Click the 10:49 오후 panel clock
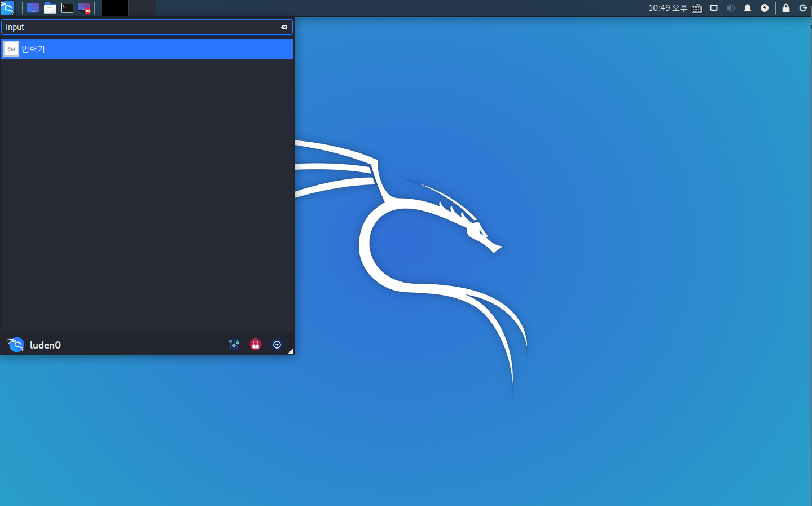This screenshot has width=812, height=506. coord(668,8)
